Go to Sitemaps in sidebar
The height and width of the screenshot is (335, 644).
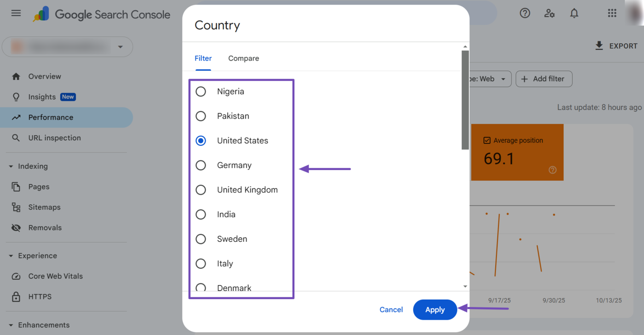pos(44,207)
